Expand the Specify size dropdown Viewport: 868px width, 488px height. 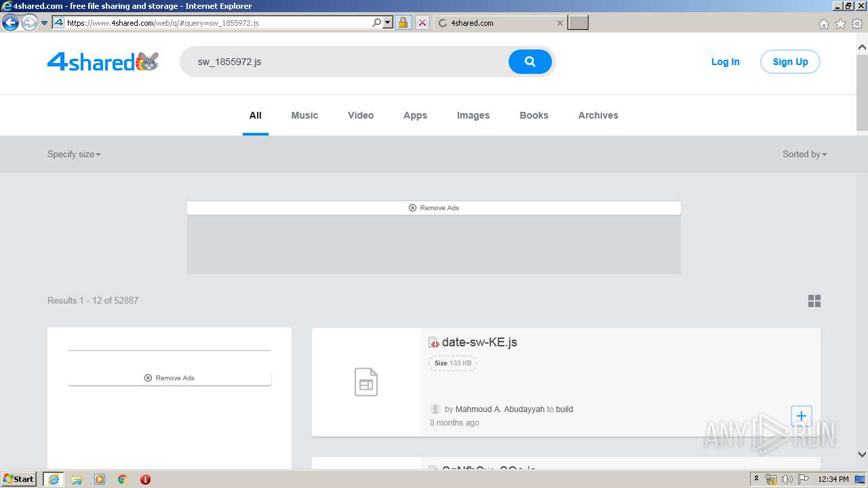74,155
